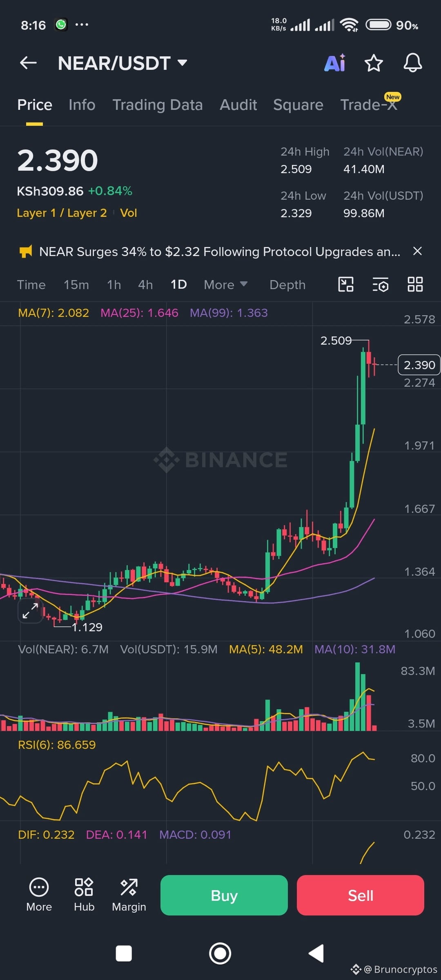Viewport: 441px width, 980px height.
Task: Tap the 24h Vol(USDT) 99.86M value
Action: (x=364, y=214)
